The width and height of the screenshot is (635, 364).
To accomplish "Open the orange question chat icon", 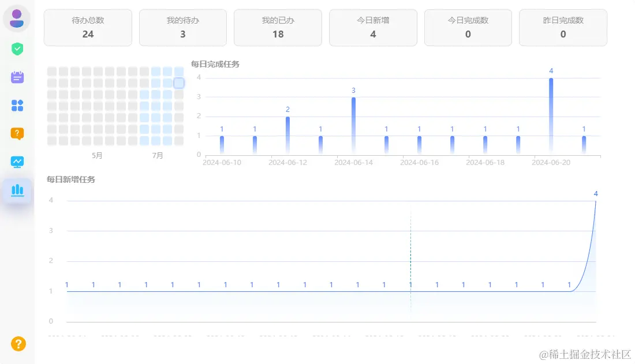I will (17, 133).
